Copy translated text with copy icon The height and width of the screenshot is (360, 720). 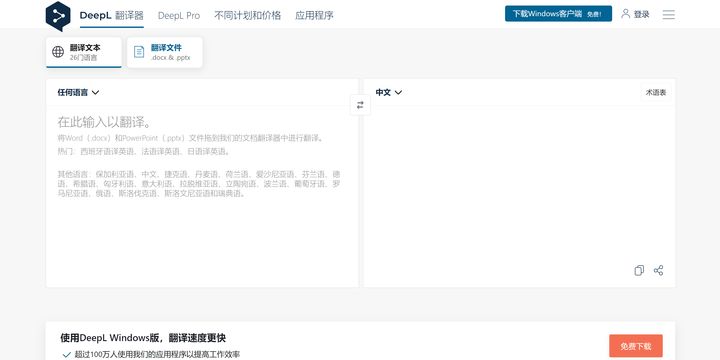639,270
